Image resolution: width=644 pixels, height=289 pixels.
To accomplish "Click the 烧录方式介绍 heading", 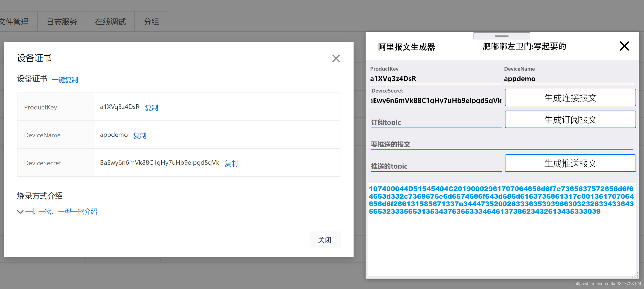I will point(40,196).
